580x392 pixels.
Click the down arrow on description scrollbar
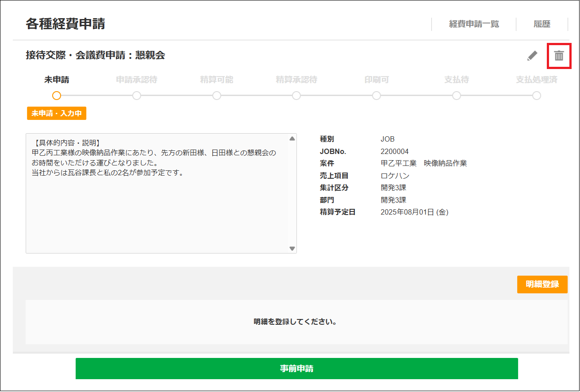point(292,248)
